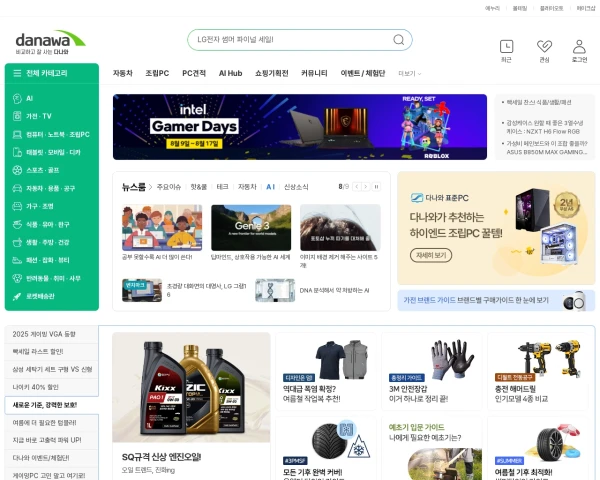Click the sofa icon for 가구·조명
This screenshot has width=600, height=480.
[x=17, y=206]
